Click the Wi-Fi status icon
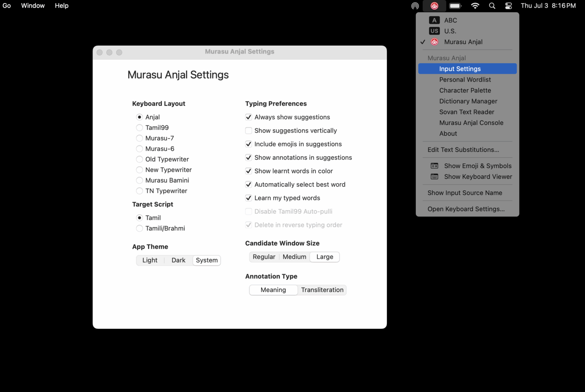Screen dimensions: 585x392 tap(475, 6)
